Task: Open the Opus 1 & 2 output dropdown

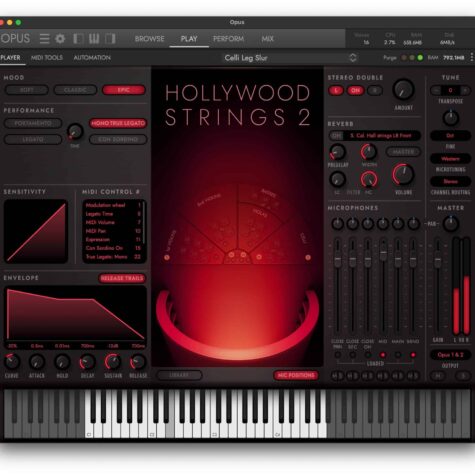Action: point(450,355)
